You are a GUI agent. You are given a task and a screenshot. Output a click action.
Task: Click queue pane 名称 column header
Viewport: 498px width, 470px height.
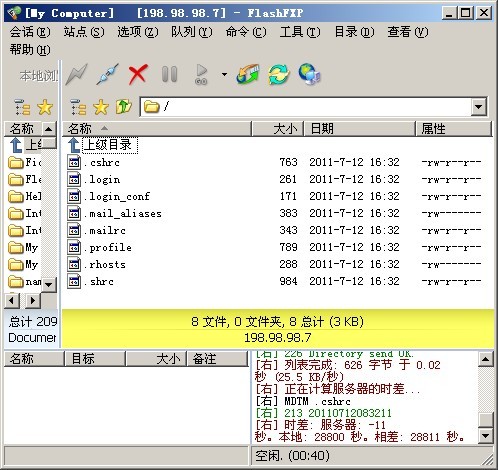pyautogui.click(x=34, y=359)
